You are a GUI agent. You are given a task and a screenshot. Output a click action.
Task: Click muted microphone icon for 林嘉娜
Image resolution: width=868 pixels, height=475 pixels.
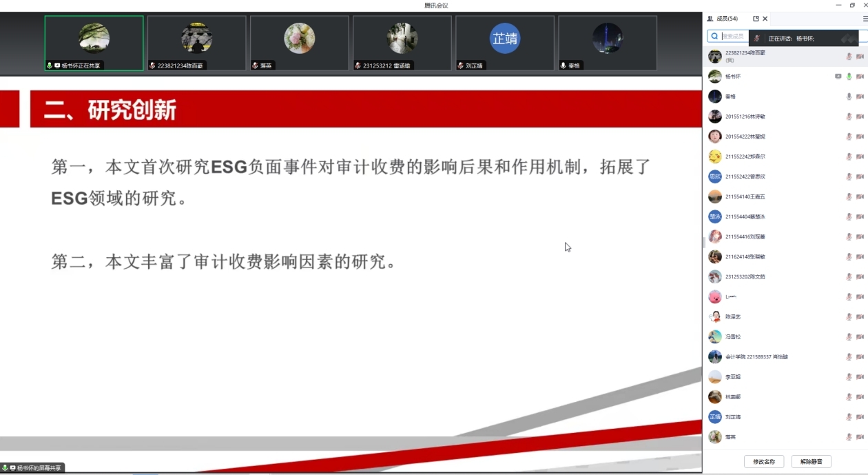pos(849,397)
